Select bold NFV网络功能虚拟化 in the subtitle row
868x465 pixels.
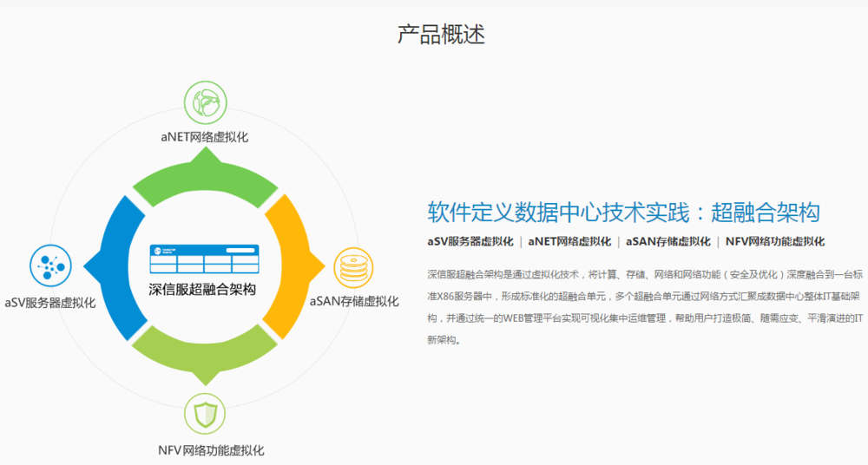click(x=775, y=241)
